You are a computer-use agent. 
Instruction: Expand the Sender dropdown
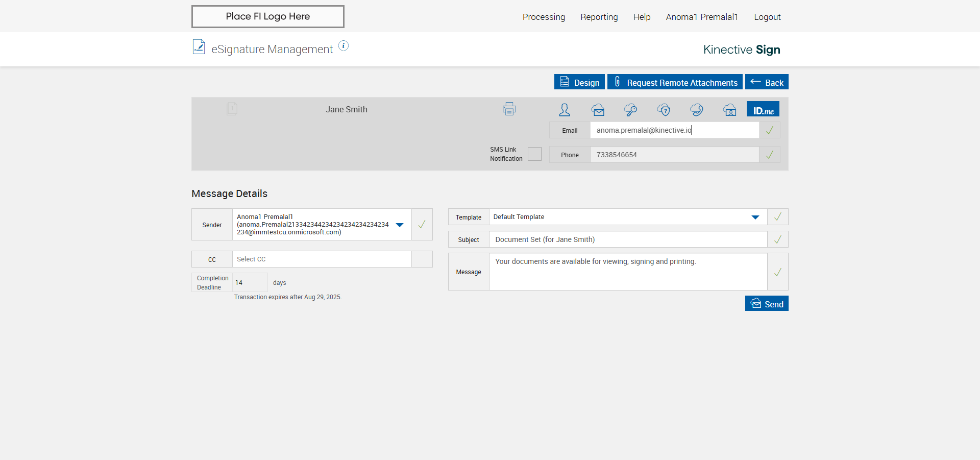click(x=400, y=225)
